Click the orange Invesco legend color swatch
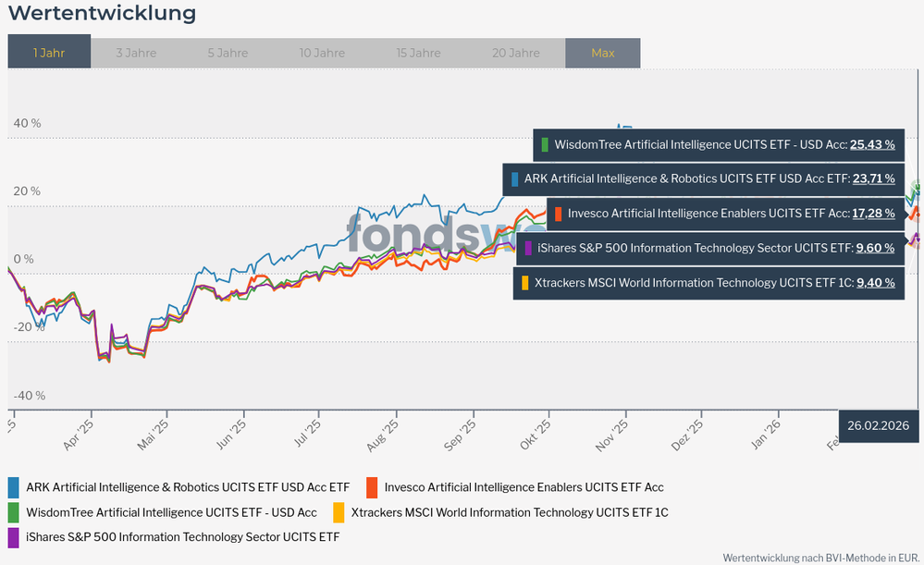Screen dimensions: 924x565 pyautogui.click(x=372, y=488)
